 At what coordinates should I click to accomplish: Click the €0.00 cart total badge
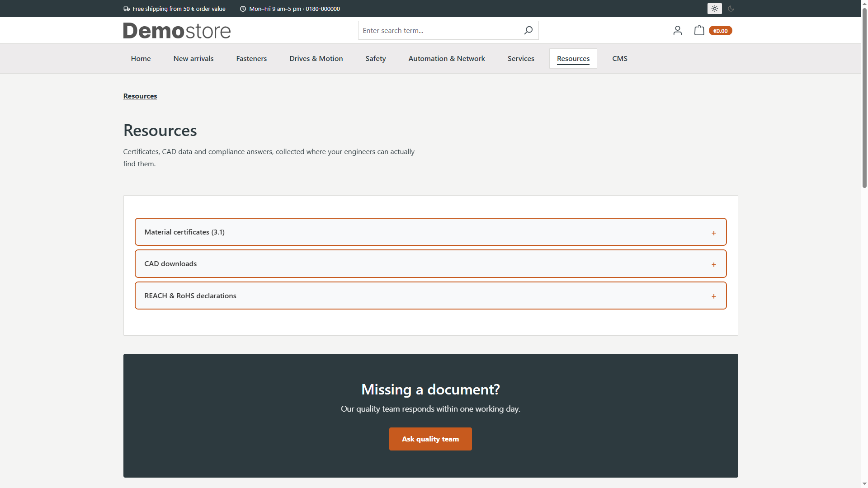click(x=720, y=31)
